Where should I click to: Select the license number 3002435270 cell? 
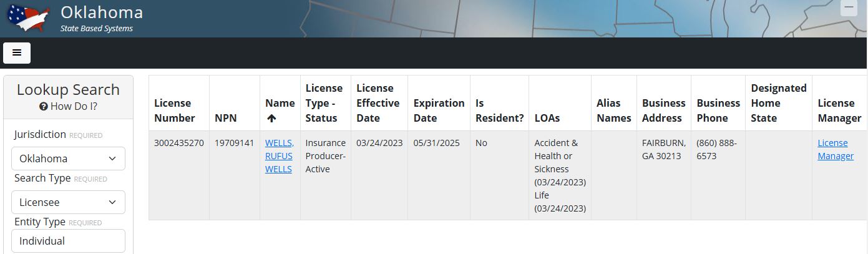[x=179, y=143]
